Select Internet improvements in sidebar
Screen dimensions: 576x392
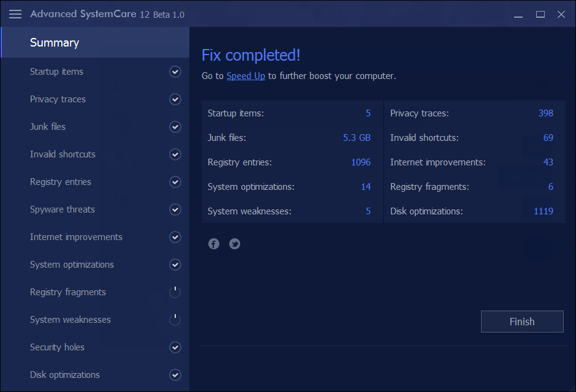(x=95, y=237)
